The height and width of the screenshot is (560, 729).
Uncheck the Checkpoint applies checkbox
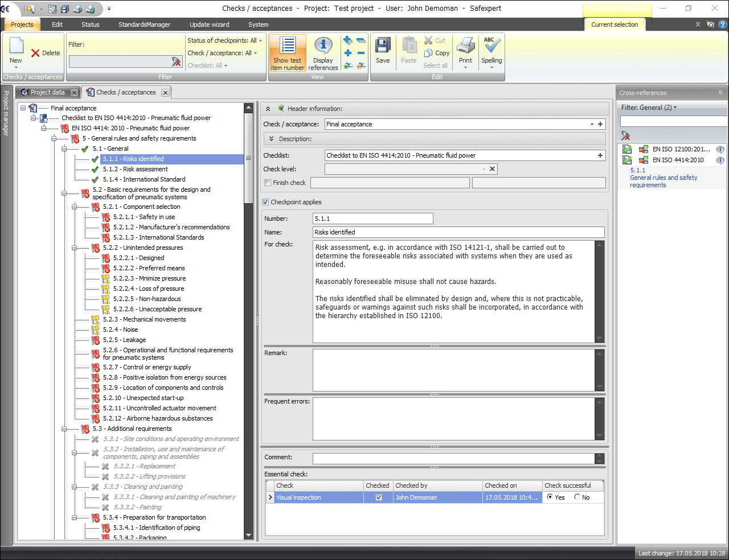tap(265, 202)
